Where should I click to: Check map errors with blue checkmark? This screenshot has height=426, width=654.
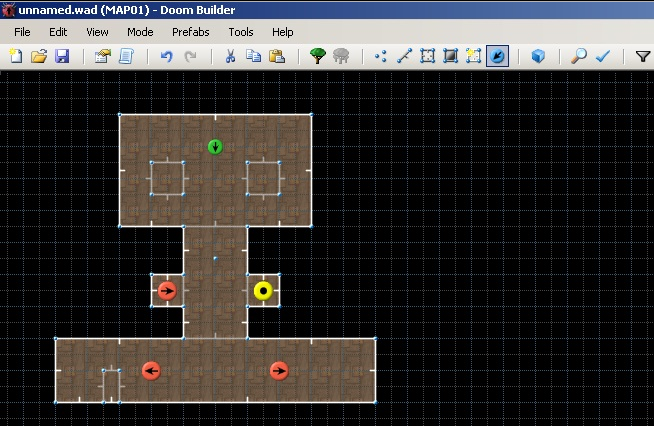603,55
